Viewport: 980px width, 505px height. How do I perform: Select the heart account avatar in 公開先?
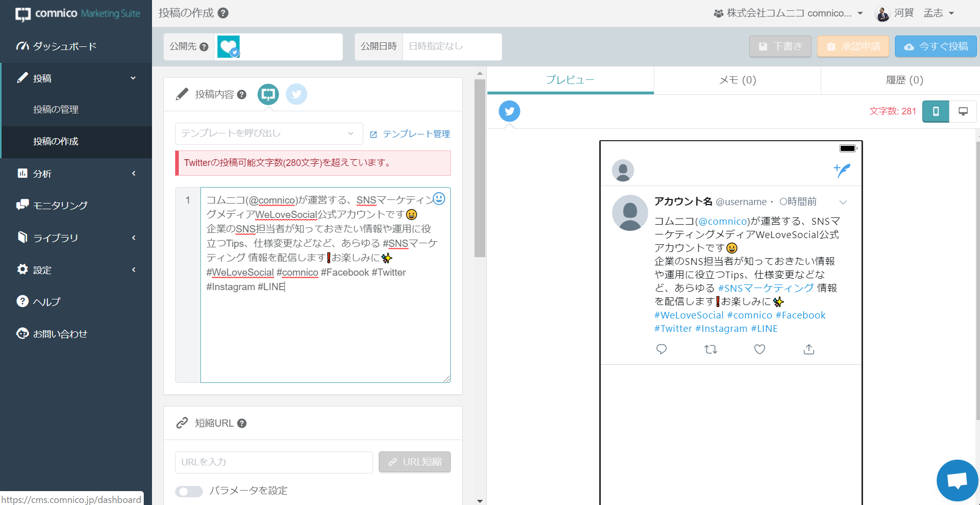[228, 46]
